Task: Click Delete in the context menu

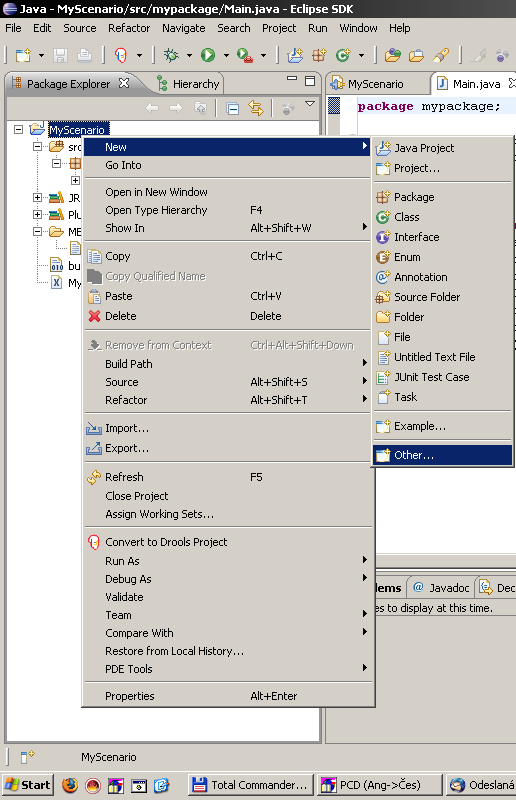Action: (228, 316)
